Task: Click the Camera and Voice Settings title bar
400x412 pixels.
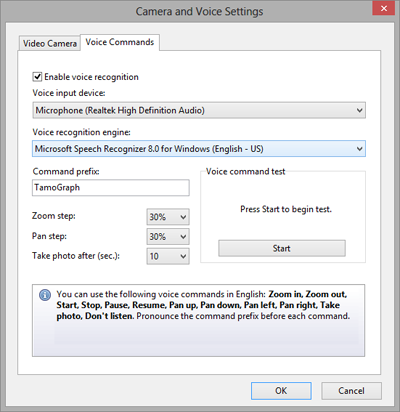Action: [x=199, y=11]
